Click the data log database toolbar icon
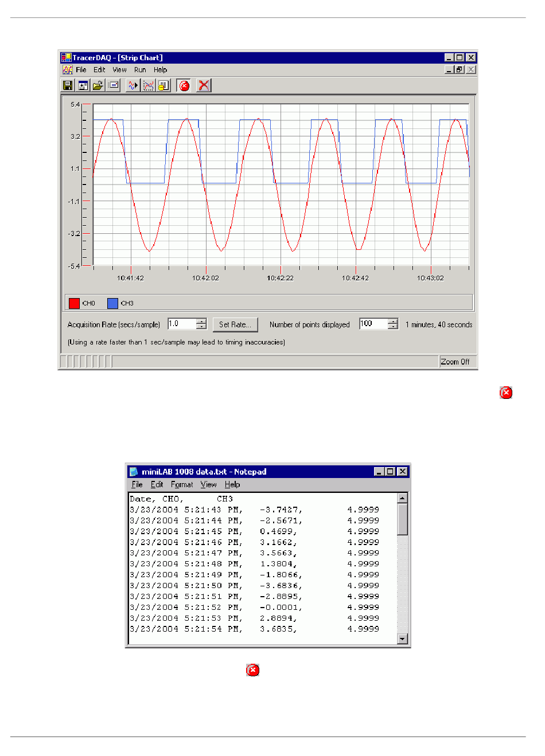545x756 pixels. (x=163, y=85)
